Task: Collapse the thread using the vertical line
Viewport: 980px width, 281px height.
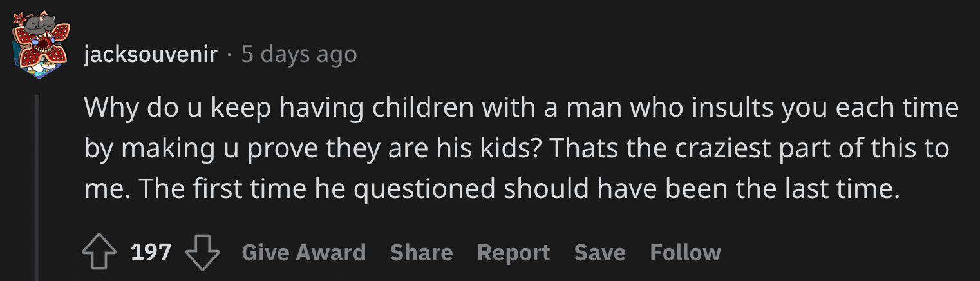Action: click(x=37, y=187)
